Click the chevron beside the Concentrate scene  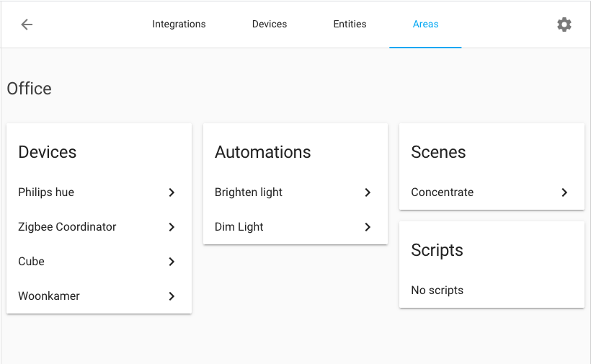(x=564, y=192)
